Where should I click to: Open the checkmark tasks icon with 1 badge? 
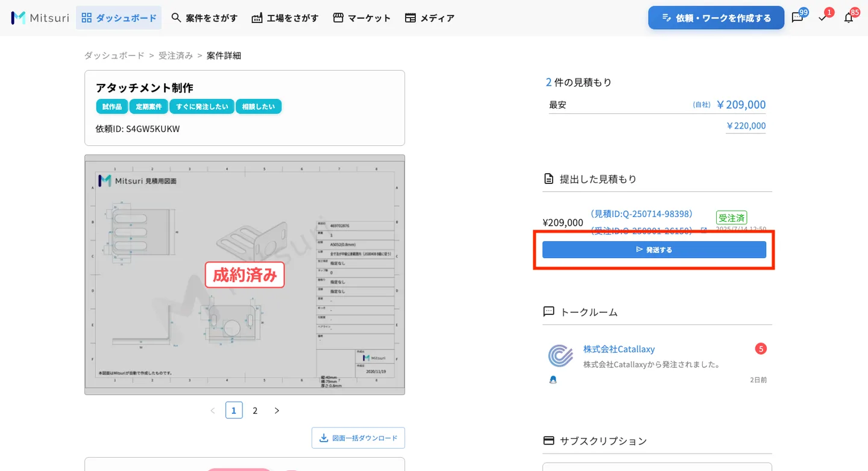[823, 18]
